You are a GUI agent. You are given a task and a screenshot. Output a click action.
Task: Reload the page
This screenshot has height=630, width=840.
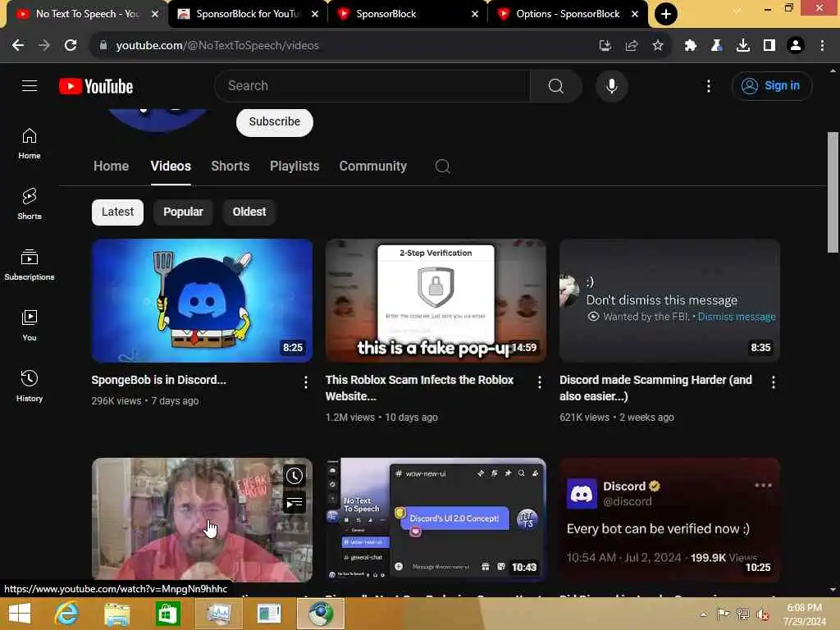(71, 46)
